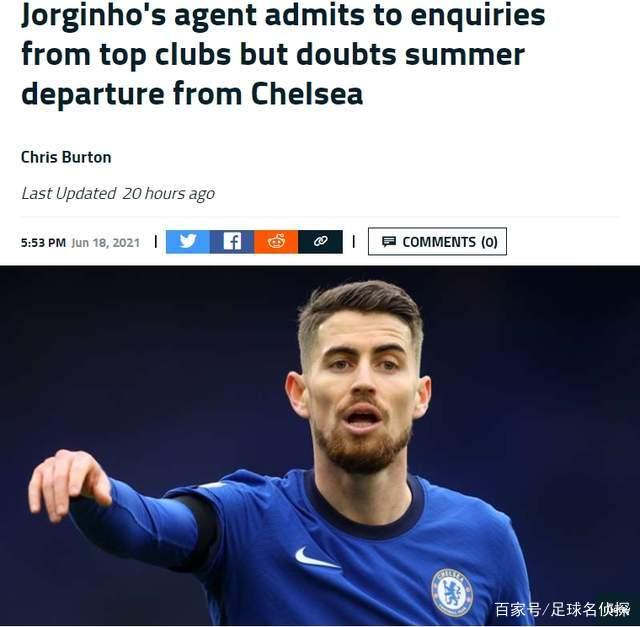Click the word enquiries in the headline

coord(478,15)
